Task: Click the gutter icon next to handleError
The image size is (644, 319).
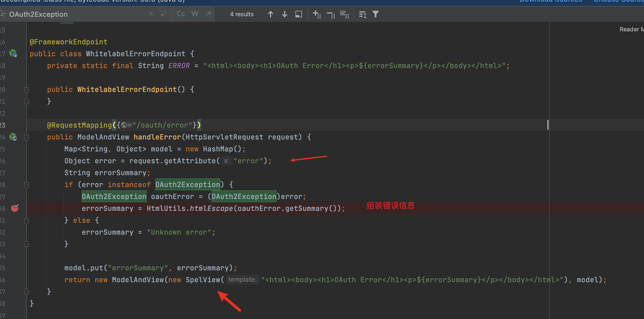Action: pyautogui.click(x=13, y=137)
